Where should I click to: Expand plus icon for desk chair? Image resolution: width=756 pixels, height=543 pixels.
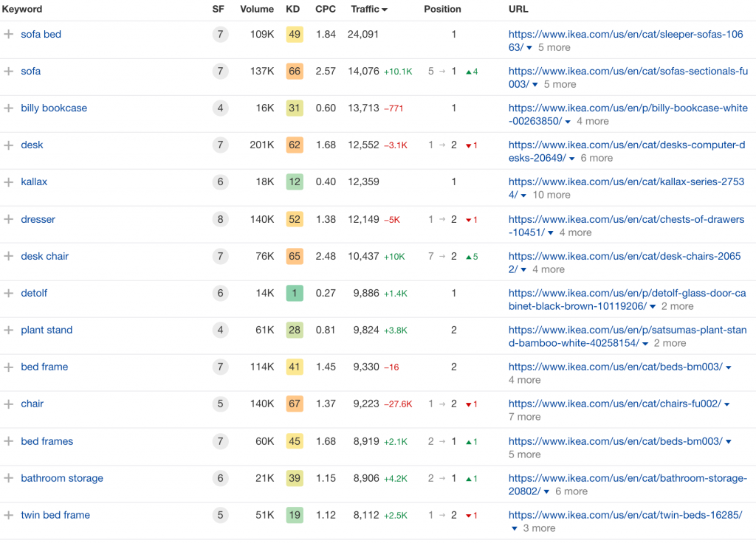pyautogui.click(x=9, y=256)
